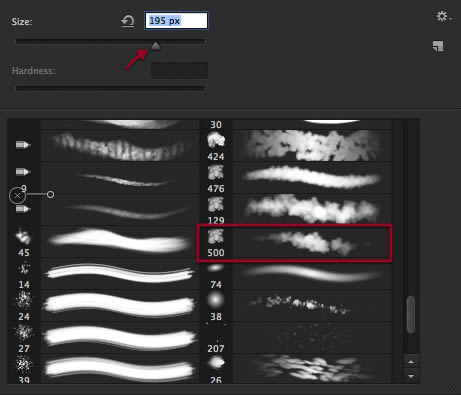Choose the 207 speckle brush preset
This screenshot has width=461, height=395.
(295, 338)
